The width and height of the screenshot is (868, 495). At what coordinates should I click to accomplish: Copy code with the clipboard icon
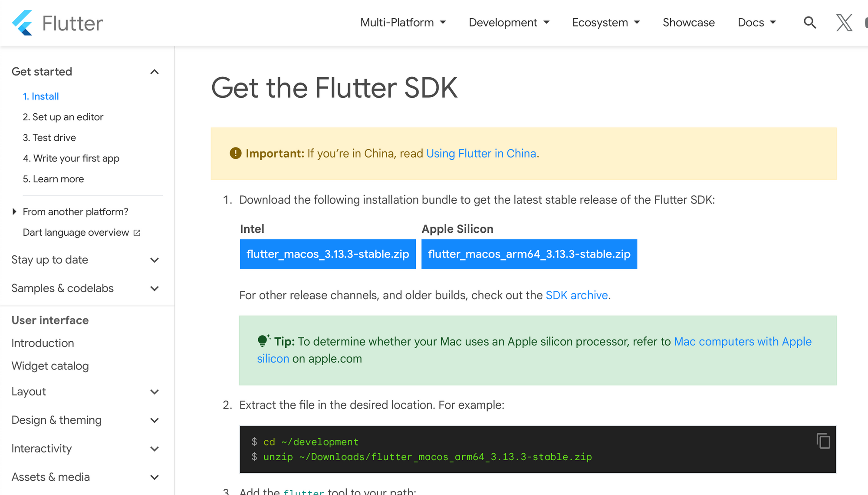tap(823, 441)
